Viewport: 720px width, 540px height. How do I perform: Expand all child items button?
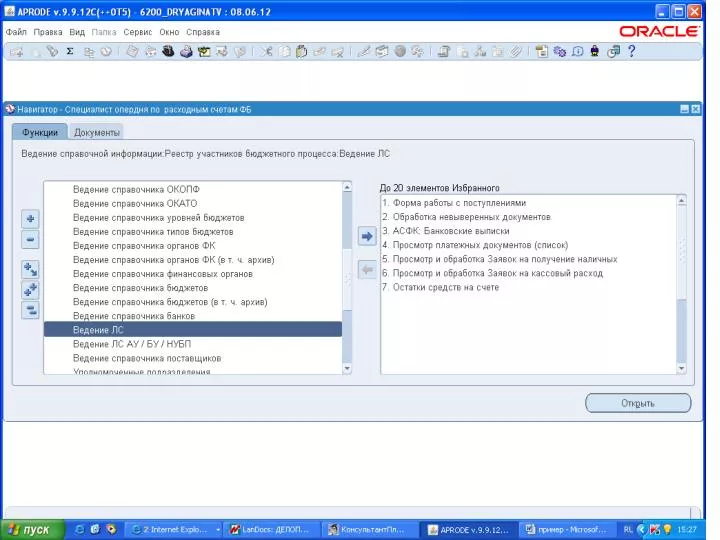click(30, 269)
